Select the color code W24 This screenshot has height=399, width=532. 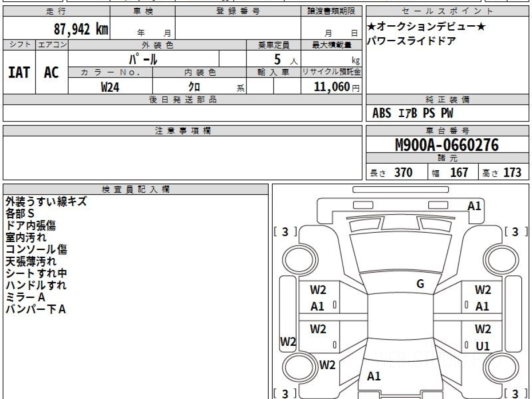click(110, 87)
